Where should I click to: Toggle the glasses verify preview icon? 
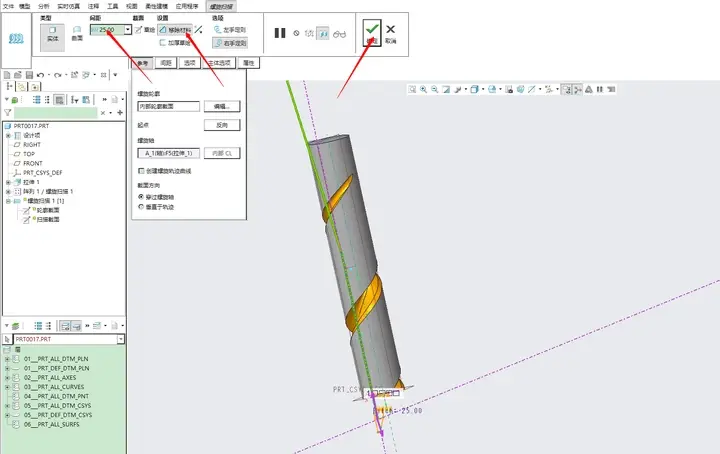pos(339,34)
